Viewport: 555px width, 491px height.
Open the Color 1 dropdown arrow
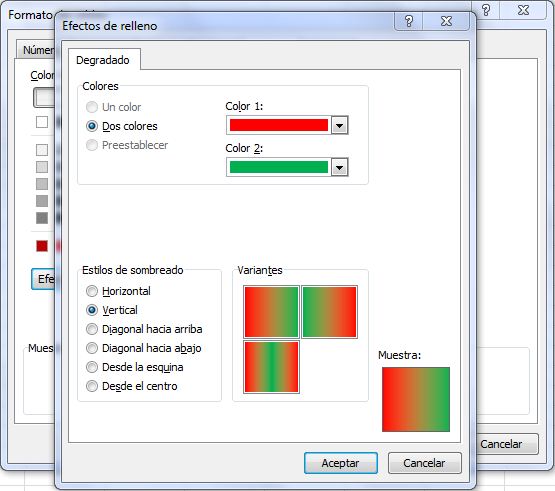point(339,125)
